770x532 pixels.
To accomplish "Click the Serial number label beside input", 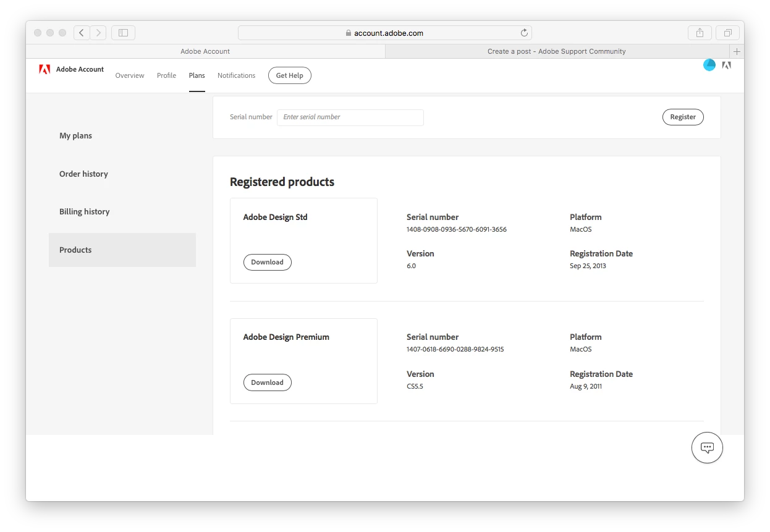I will point(251,117).
